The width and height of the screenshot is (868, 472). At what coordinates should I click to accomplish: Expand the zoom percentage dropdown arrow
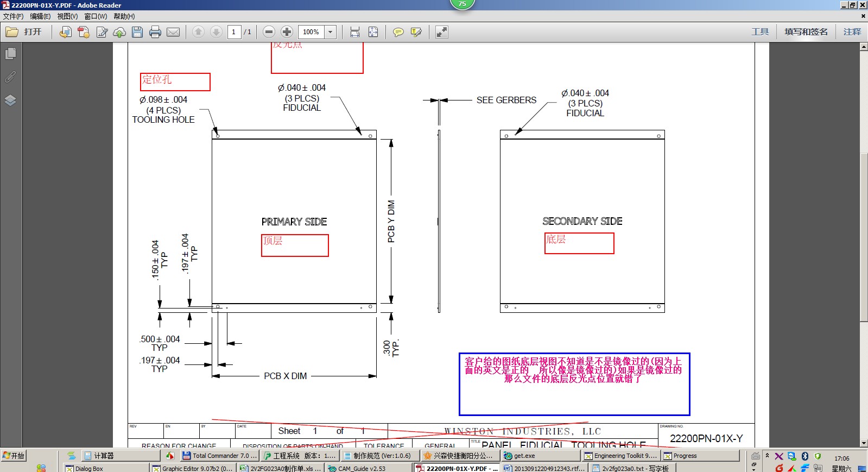[330, 32]
